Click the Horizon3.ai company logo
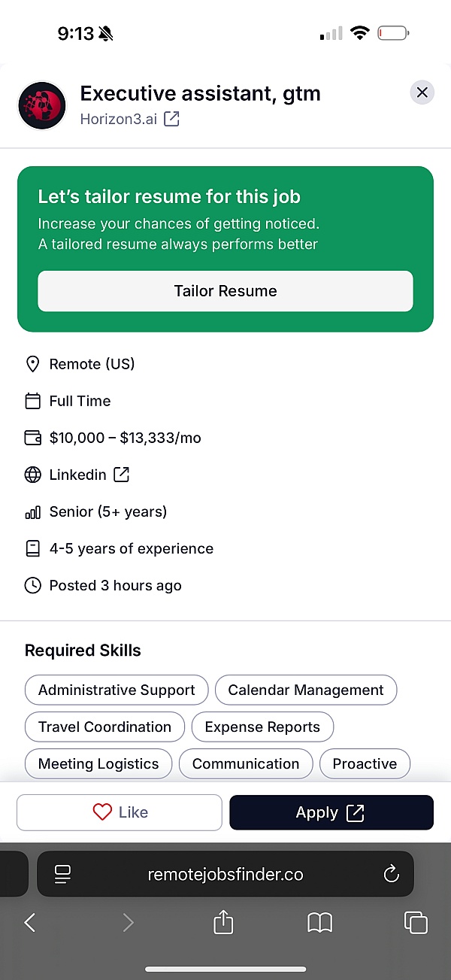Viewport: 451px width, 980px height. [x=42, y=105]
